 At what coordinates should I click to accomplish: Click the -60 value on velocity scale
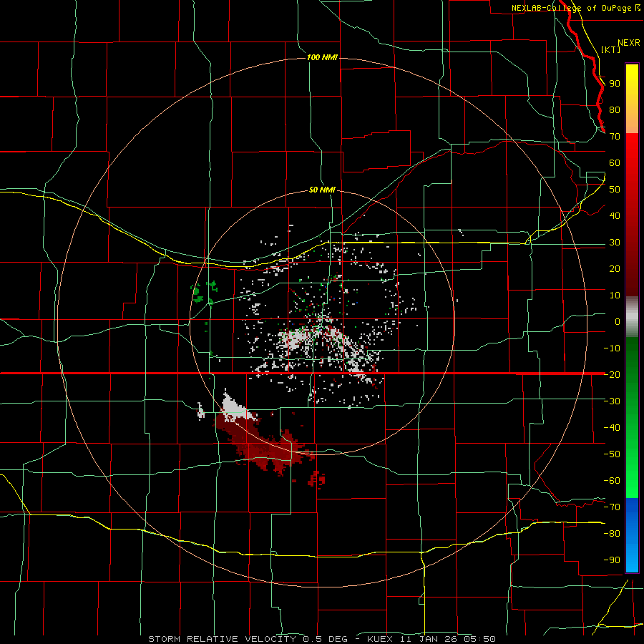click(612, 481)
